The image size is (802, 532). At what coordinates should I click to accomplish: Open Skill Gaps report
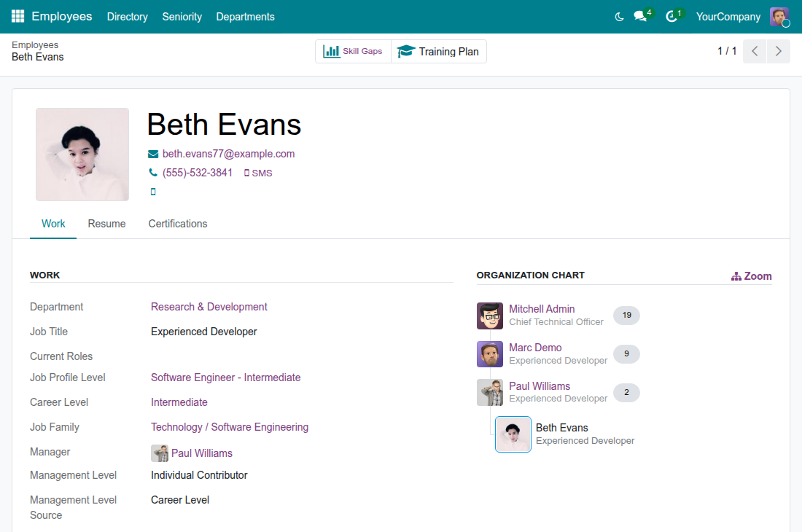click(x=353, y=51)
